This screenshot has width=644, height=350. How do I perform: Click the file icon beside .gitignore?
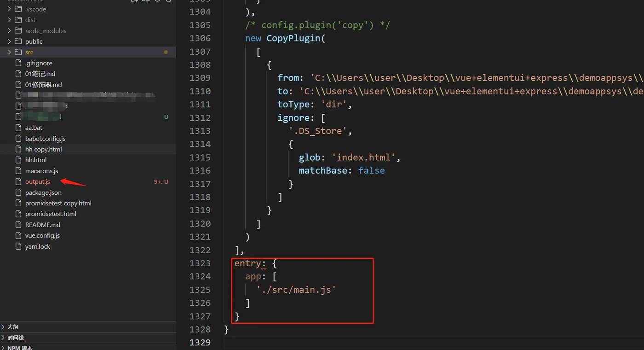[18, 63]
